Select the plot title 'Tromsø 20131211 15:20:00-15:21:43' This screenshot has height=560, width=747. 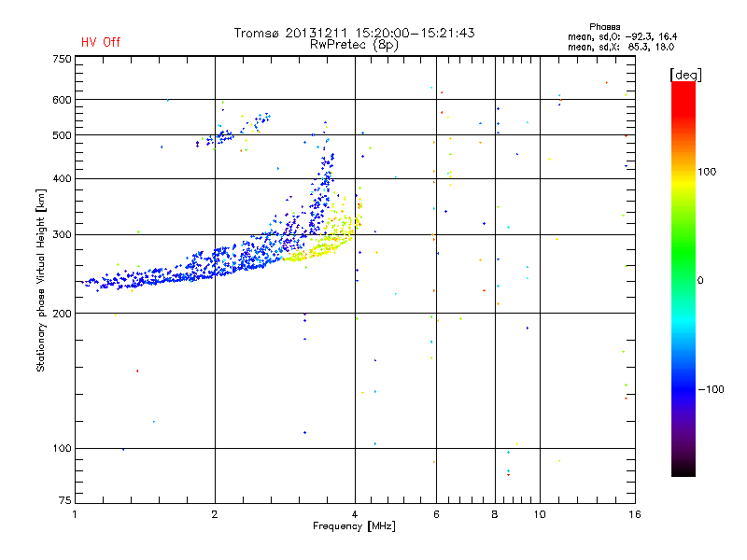354,33
